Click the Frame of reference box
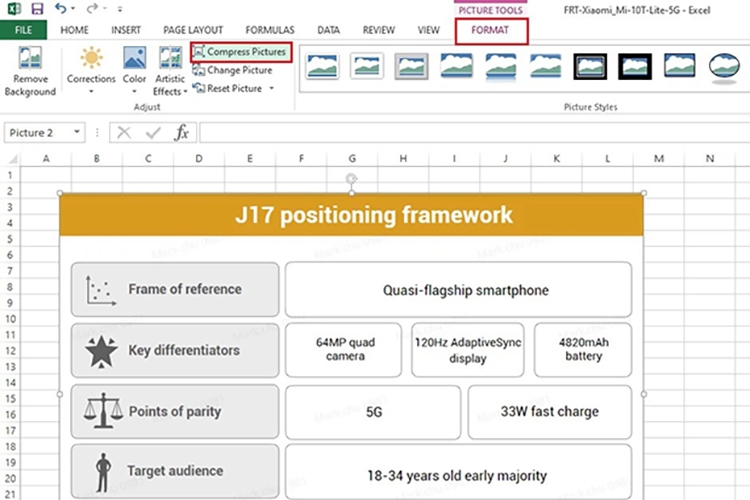 (175, 289)
